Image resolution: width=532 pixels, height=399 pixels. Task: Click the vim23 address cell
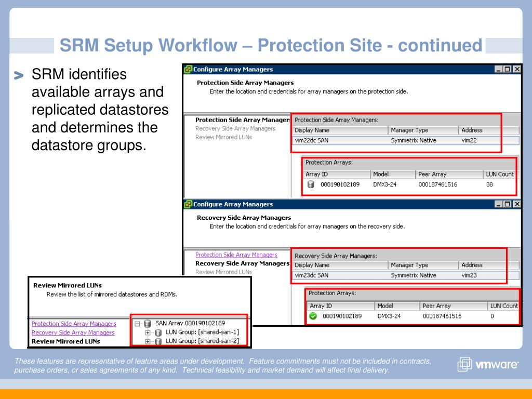[469, 275]
